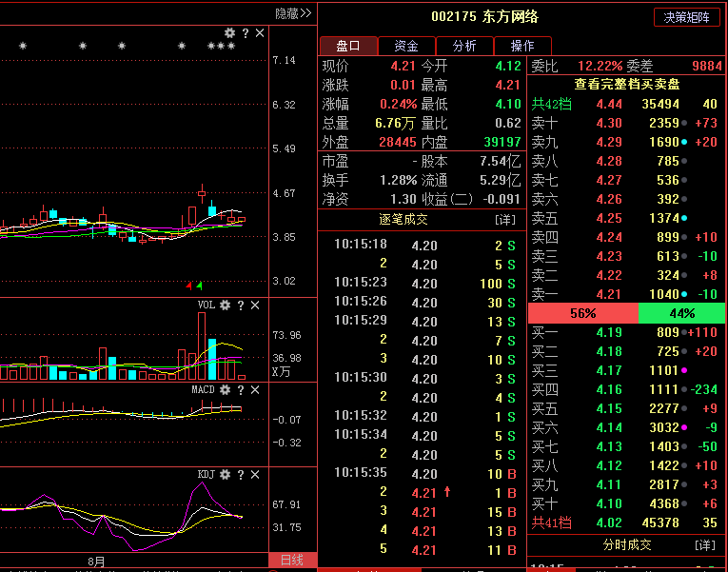The width and height of the screenshot is (728, 572).
Task: Open MACD indicator settings gear
Action: click(225, 389)
